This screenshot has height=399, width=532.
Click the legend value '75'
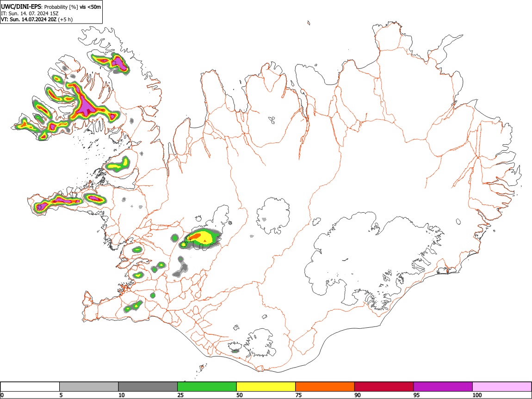(298, 395)
